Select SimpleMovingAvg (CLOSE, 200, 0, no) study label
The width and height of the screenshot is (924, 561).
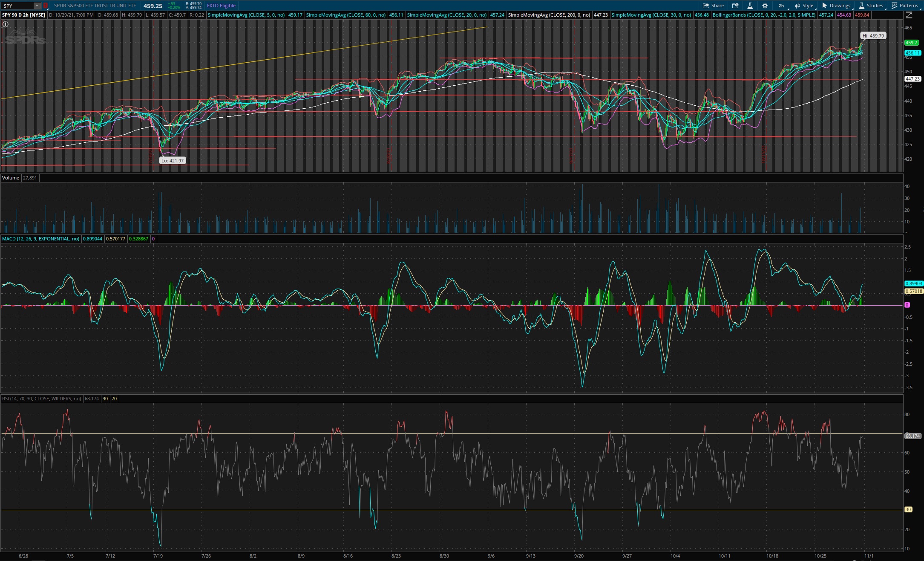549,15
